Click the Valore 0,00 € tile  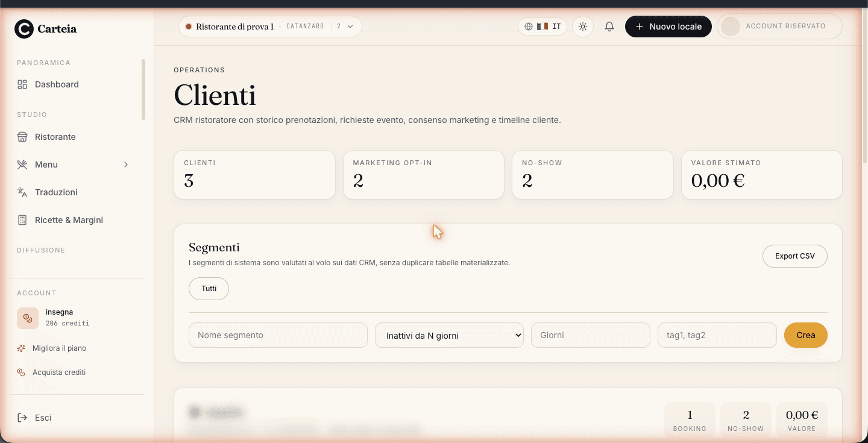pos(802,420)
